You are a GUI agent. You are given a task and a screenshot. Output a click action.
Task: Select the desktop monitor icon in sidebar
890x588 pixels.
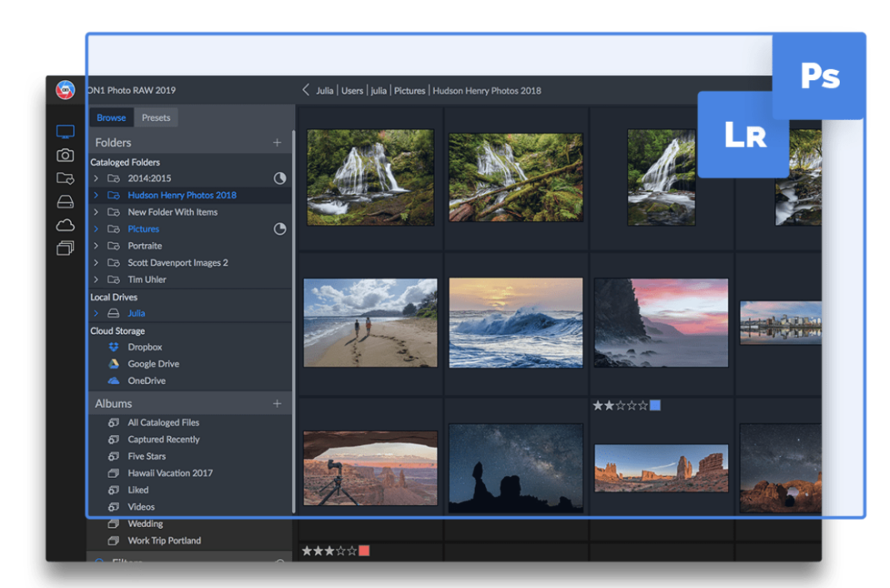click(65, 132)
